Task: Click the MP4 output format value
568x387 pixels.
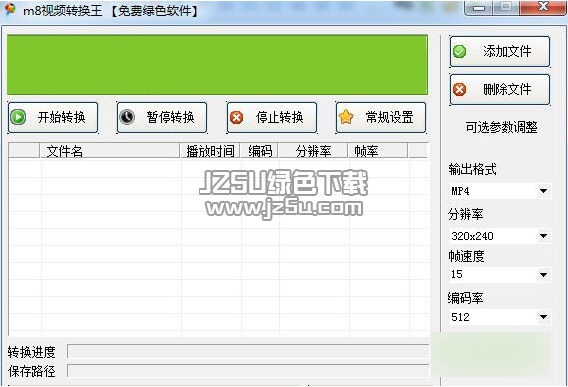Action: [x=460, y=191]
